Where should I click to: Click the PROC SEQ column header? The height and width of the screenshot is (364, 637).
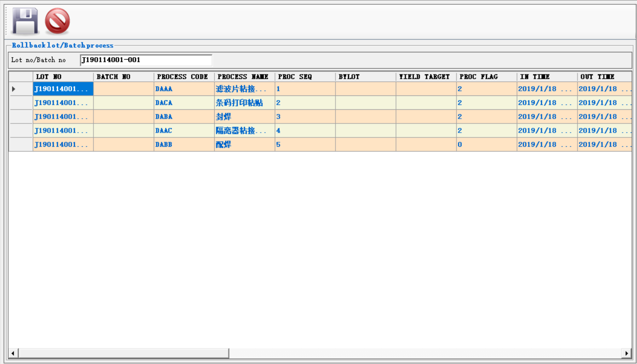[305, 76]
